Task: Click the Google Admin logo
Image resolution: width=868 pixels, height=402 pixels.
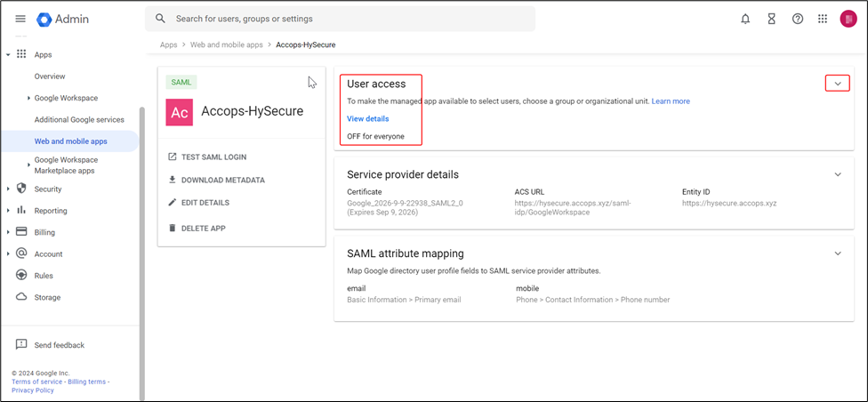Action: [x=63, y=19]
